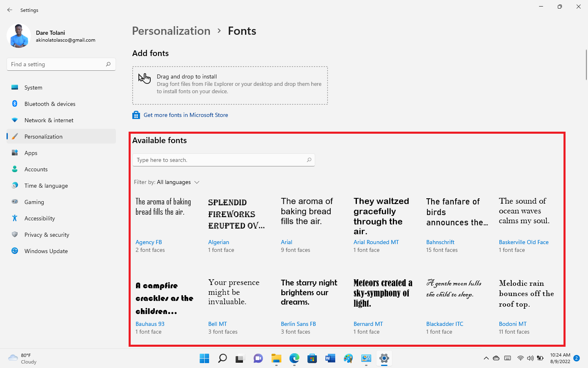Open the Chat app in taskbar
The image size is (588, 368).
coord(258,359)
